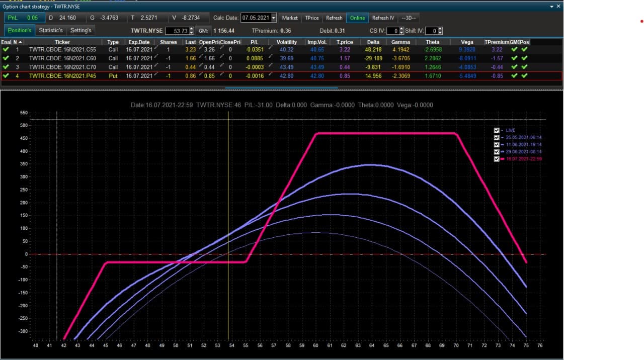The image size is (644, 360).
Task: Click the GM green checkmark in P45 row
Action: (515, 75)
